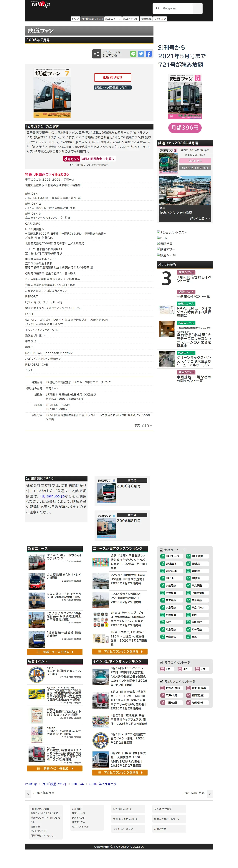Open 京成電鉄 company news link
The width and height of the screenshot is (238, 868).
171,586
